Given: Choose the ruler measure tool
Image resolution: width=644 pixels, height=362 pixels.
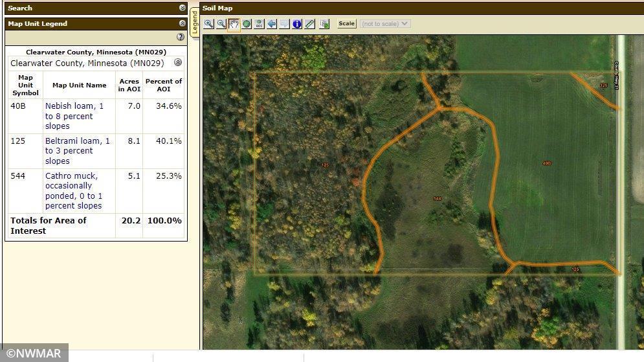Looking at the screenshot, I should (310, 24).
